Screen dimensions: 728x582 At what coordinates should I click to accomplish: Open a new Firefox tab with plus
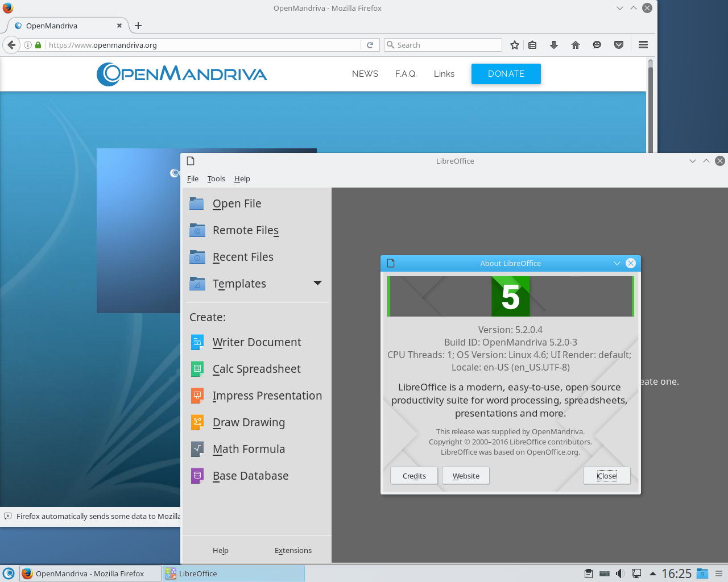coord(138,26)
